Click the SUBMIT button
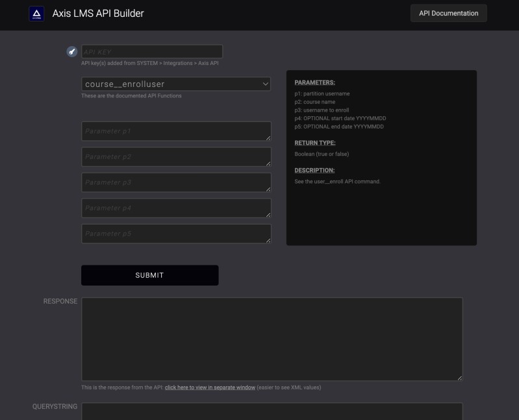 149,275
